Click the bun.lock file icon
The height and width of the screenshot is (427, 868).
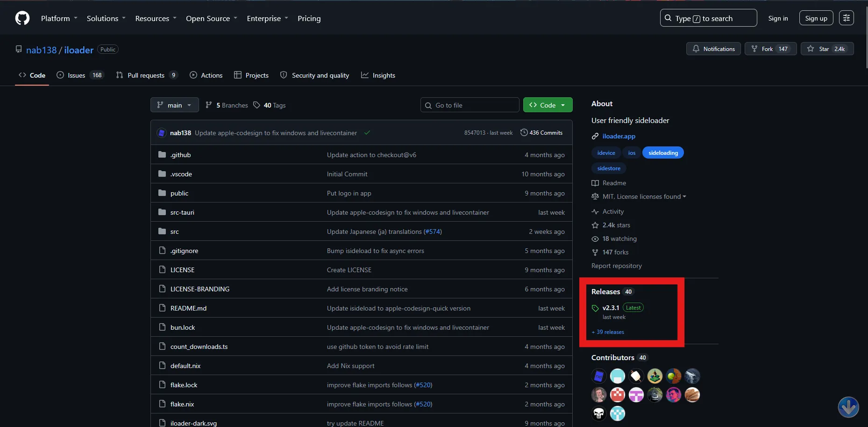(x=162, y=327)
